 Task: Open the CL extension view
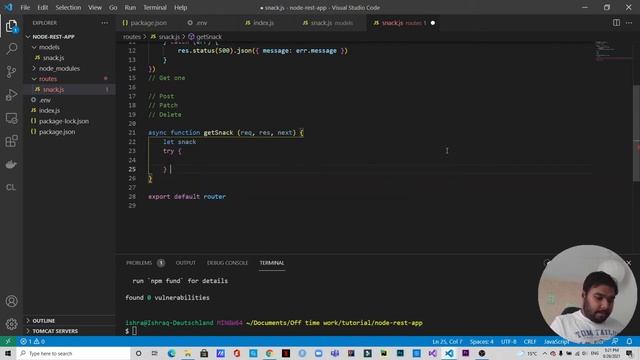coord(11,187)
